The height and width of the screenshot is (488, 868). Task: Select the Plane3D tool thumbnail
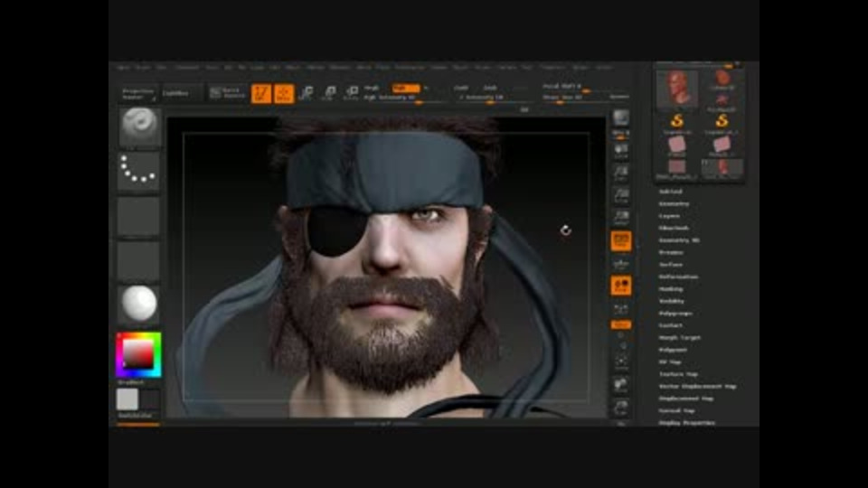(677, 145)
